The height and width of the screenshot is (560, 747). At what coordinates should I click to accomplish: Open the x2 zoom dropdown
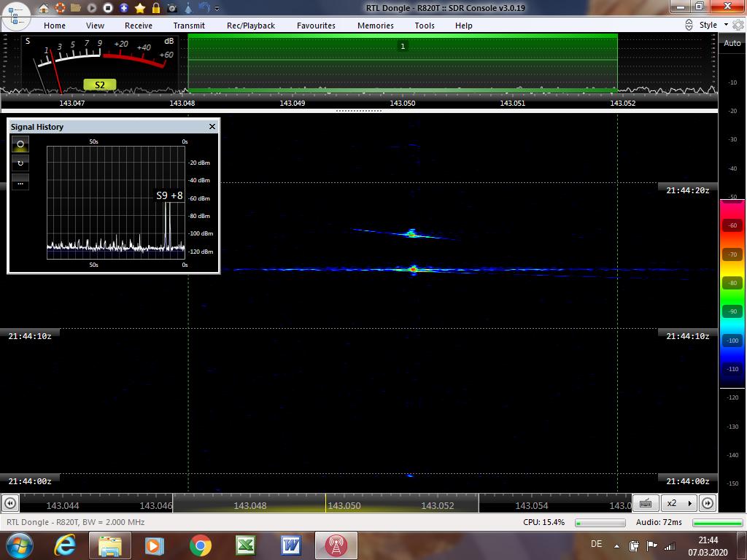coord(679,503)
